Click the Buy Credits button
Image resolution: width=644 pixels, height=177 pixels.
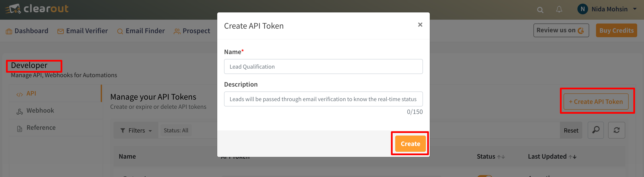pyautogui.click(x=616, y=30)
